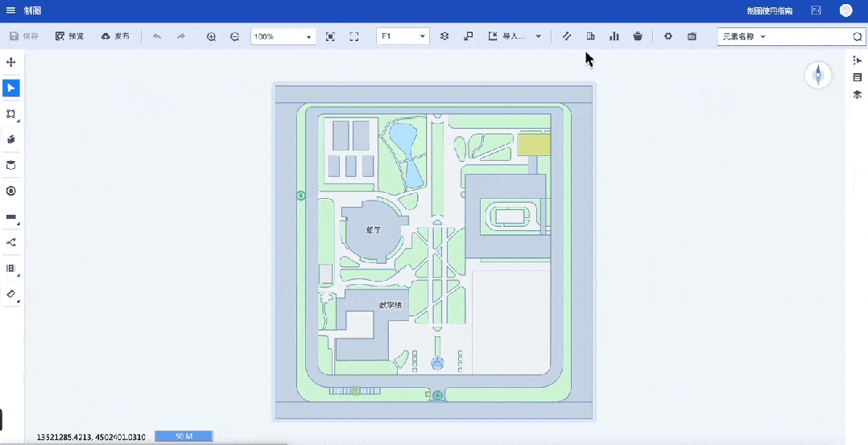
Task: Click the 预览 preview button
Action: pyautogui.click(x=69, y=37)
